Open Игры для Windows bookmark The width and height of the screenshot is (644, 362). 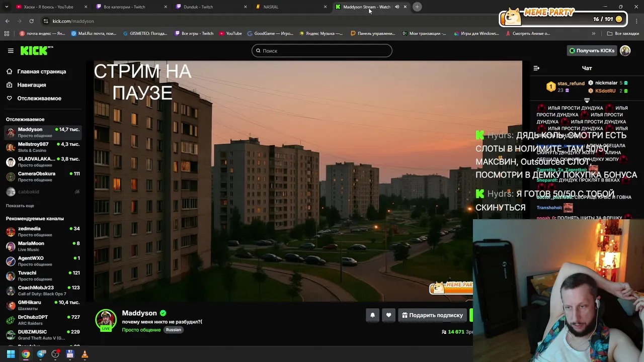(476, 34)
